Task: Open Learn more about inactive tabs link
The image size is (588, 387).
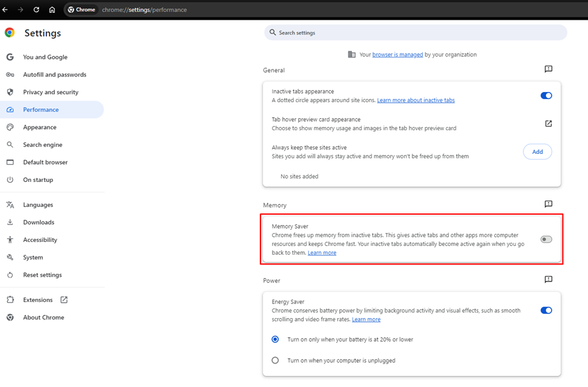Action: pos(416,100)
